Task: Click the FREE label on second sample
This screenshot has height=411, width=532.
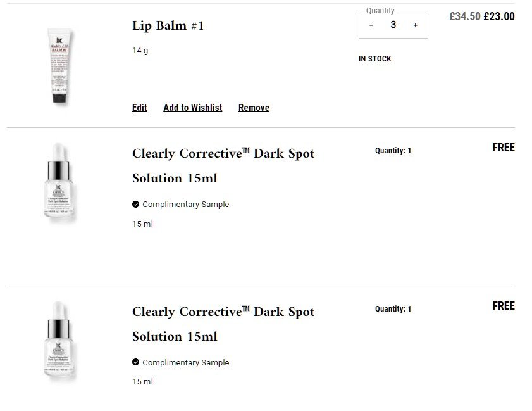Action: 504,306
